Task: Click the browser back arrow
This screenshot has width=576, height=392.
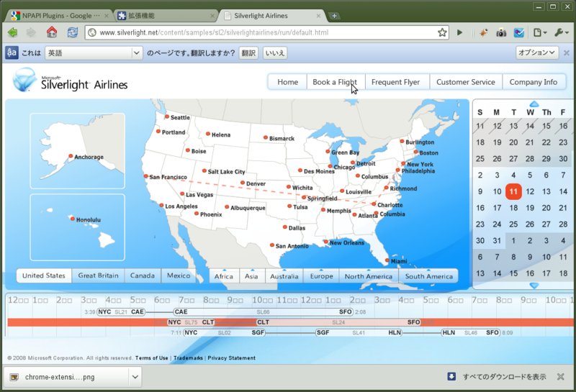Action: tap(13, 32)
